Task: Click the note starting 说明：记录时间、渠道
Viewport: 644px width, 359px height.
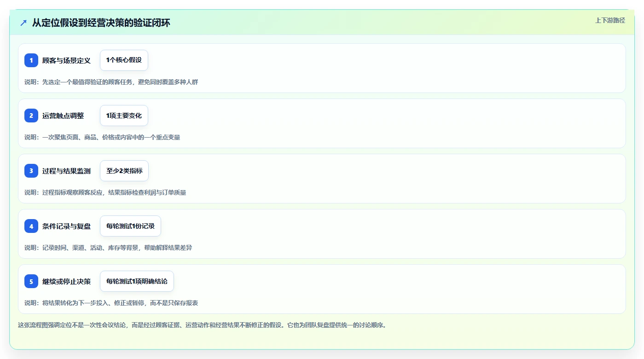Action: 108,248
